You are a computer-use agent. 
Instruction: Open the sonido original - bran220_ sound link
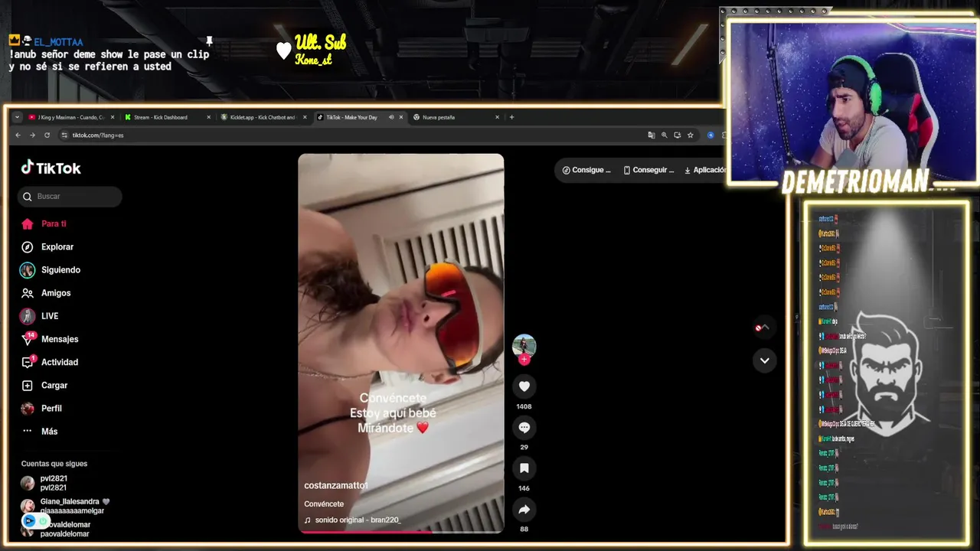pyautogui.click(x=352, y=520)
